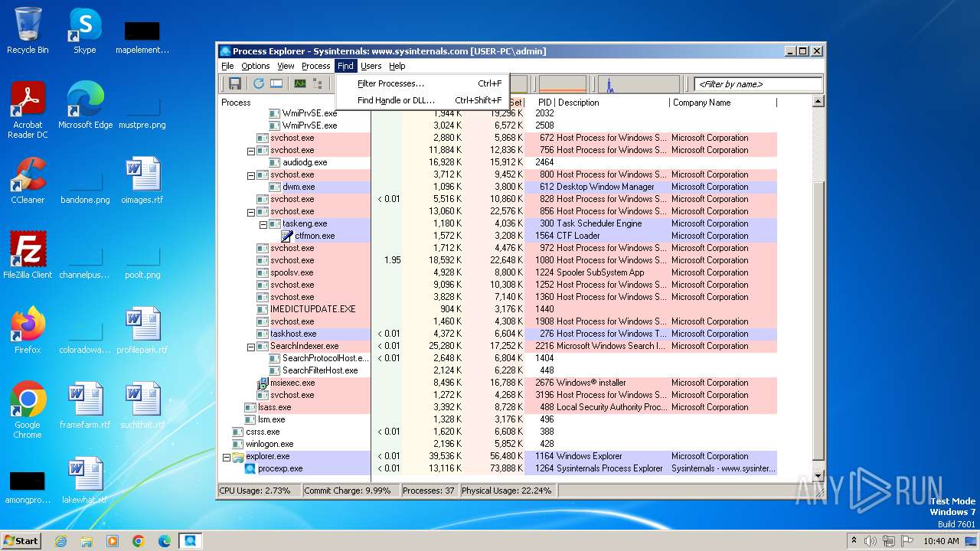The width and height of the screenshot is (980, 551).
Task: Open FileZilla Client desktop shortcut
Action: (28, 256)
